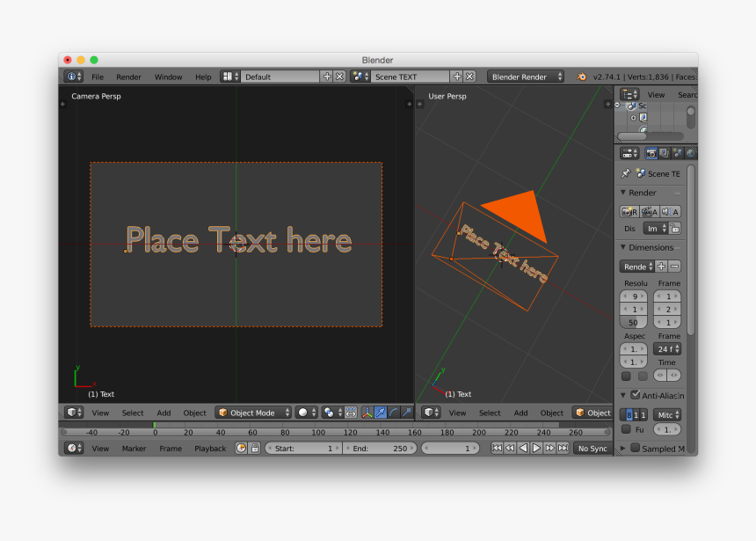
Task: Open the properties editor type selector
Action: coord(629,153)
